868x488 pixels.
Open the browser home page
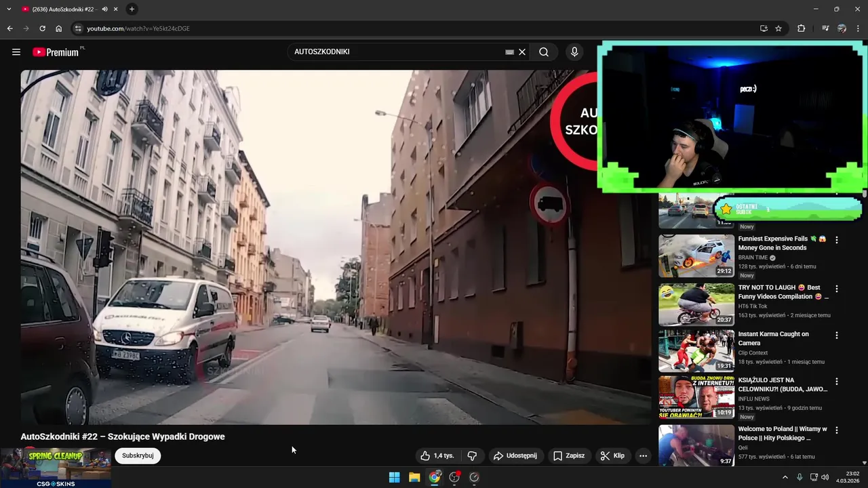[58, 28]
